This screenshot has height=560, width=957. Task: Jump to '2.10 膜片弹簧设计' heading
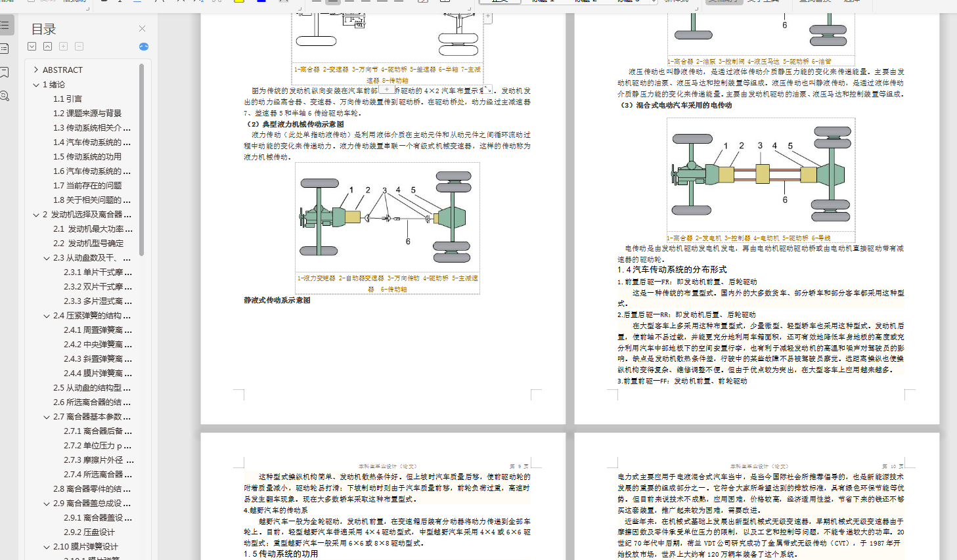pos(86,547)
